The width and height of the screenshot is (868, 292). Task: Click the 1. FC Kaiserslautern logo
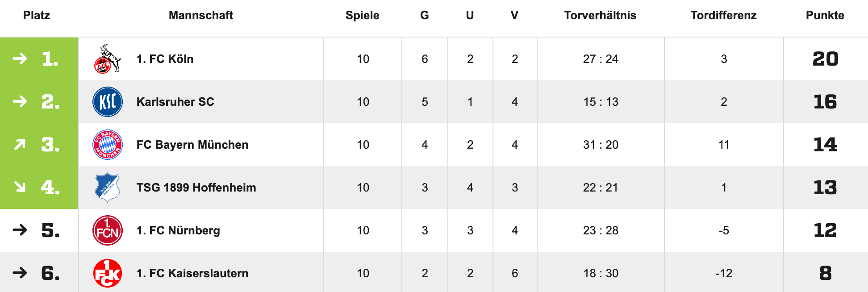click(x=107, y=273)
